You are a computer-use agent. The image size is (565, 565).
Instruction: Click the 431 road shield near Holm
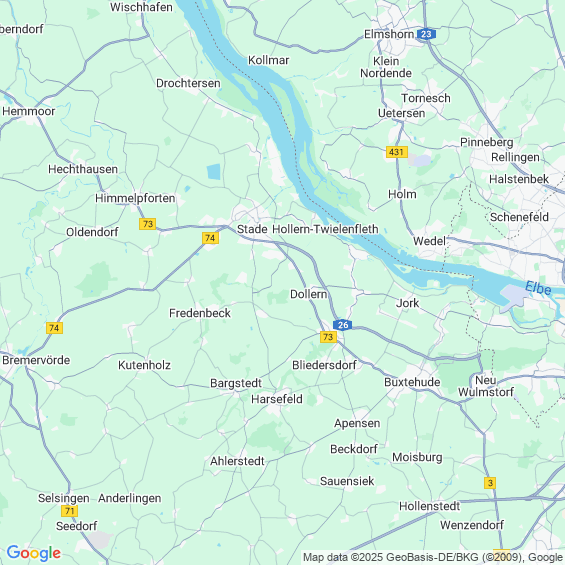pyautogui.click(x=397, y=152)
